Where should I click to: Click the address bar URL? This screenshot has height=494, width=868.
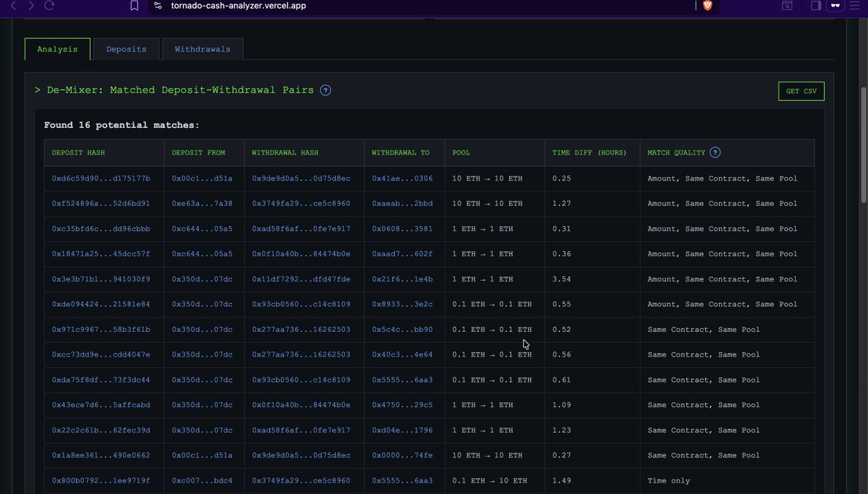coord(238,5)
